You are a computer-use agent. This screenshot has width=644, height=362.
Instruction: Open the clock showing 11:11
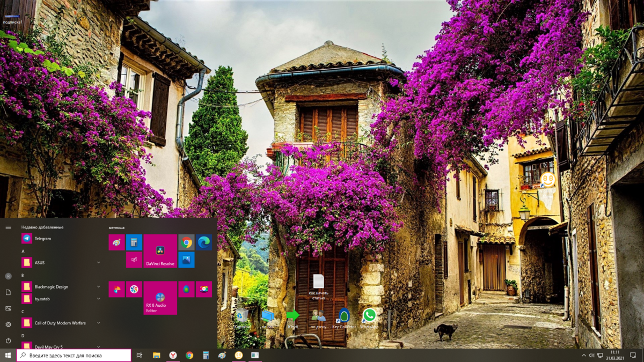[615, 355]
